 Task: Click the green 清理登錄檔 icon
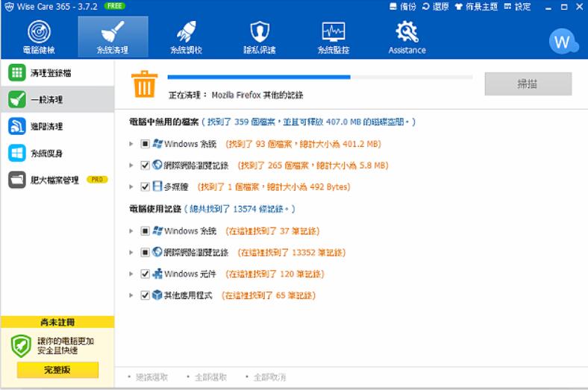point(17,72)
